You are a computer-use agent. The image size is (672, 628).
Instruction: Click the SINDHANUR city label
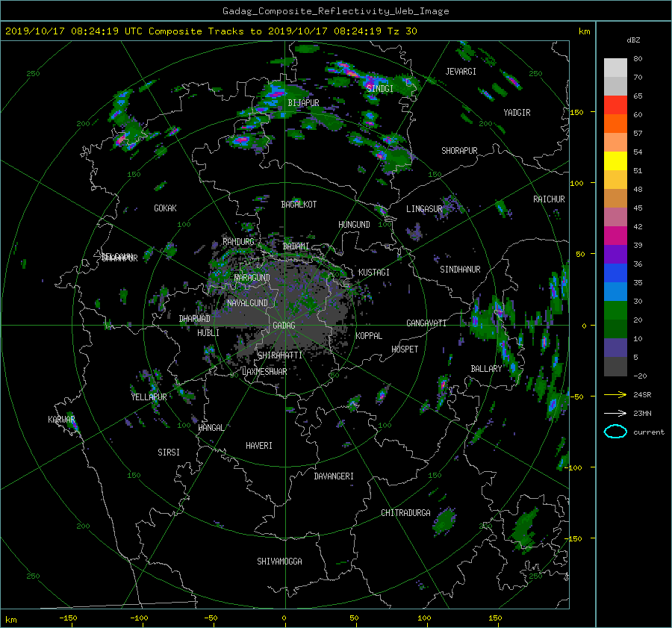tap(460, 270)
